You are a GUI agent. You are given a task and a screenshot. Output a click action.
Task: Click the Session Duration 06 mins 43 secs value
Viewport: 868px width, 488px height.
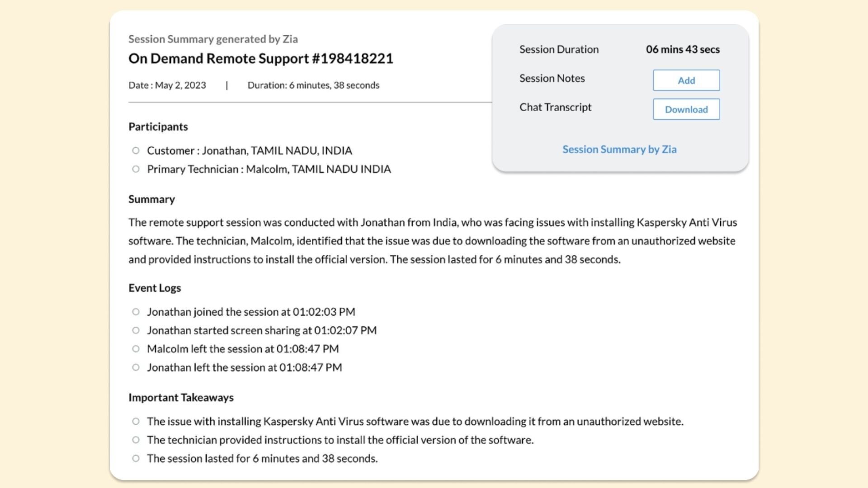[682, 49]
